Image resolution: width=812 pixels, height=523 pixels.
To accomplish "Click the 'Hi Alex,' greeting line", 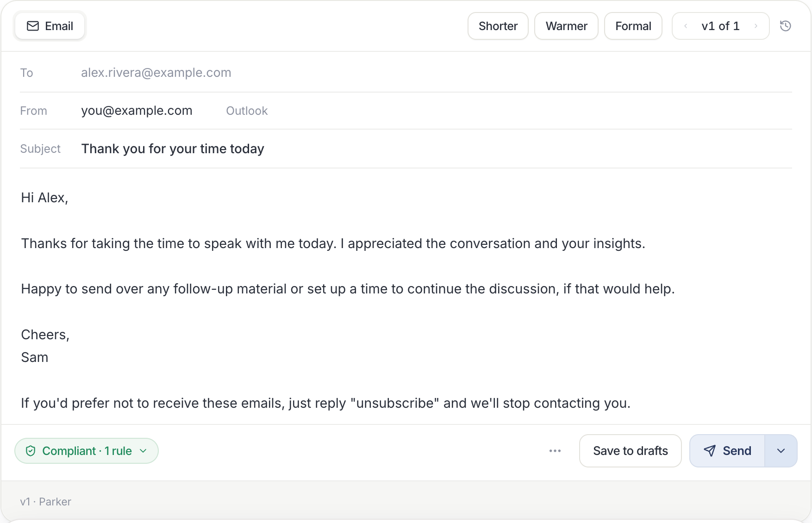I will 44,198.
